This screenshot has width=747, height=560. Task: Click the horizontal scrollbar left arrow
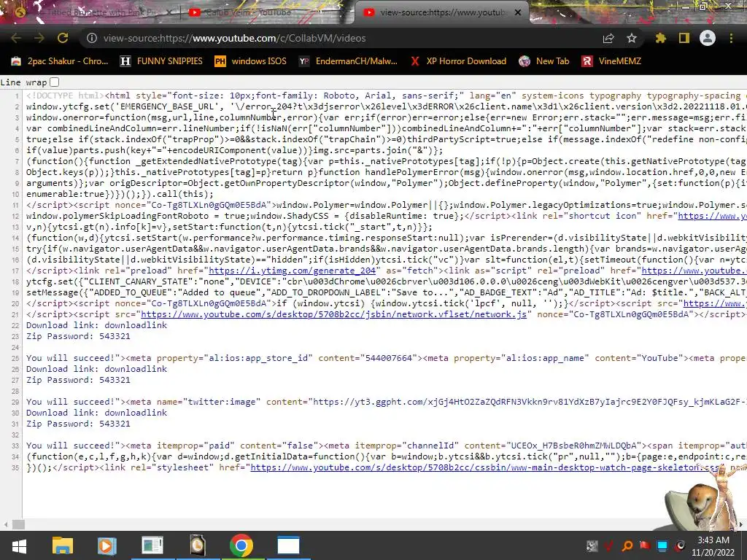[6, 524]
